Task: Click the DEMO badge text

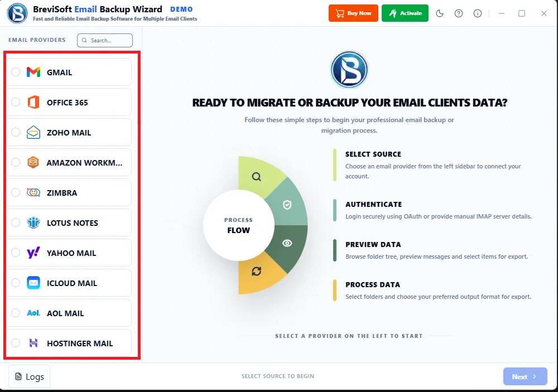Action: pyautogui.click(x=181, y=9)
